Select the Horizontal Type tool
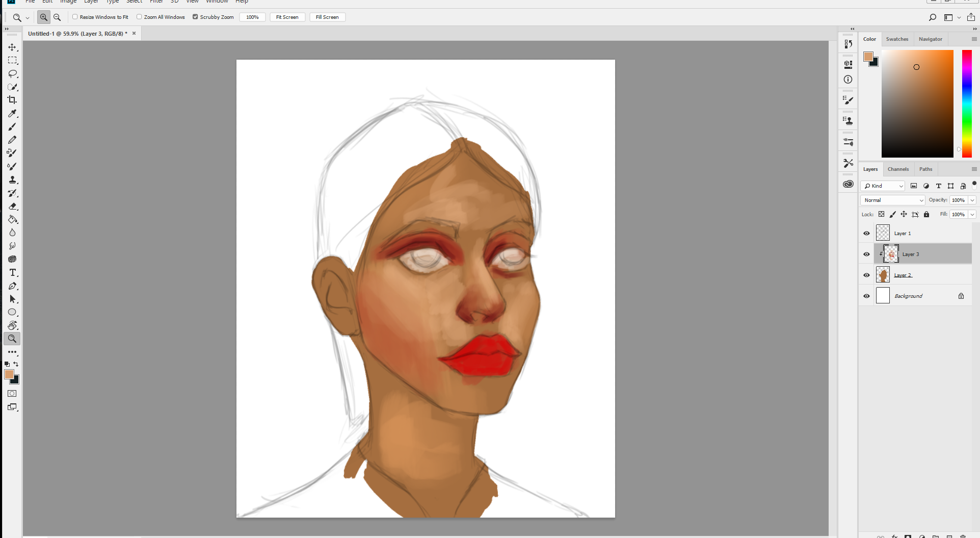Image resolution: width=980 pixels, height=538 pixels. [12, 273]
